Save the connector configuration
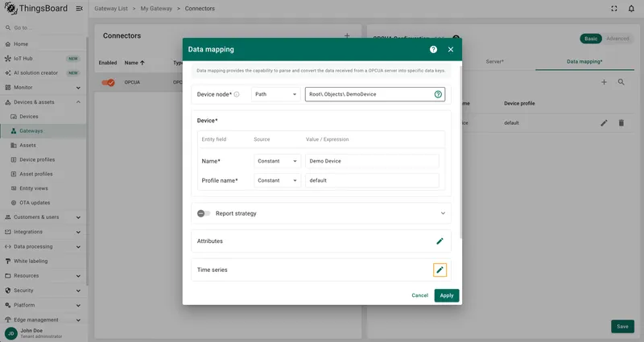The width and height of the screenshot is (644, 342). (622, 327)
